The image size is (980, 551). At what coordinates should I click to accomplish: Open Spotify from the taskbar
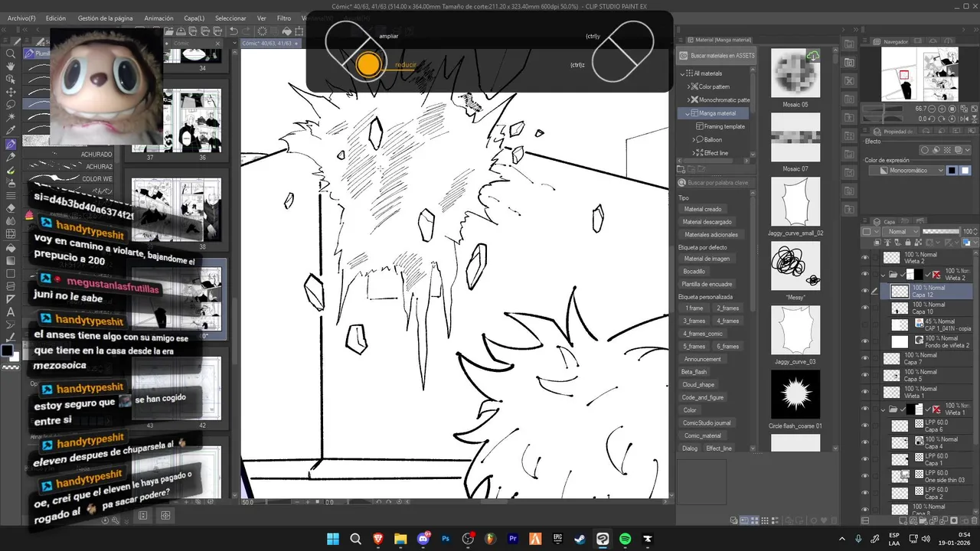point(625,539)
